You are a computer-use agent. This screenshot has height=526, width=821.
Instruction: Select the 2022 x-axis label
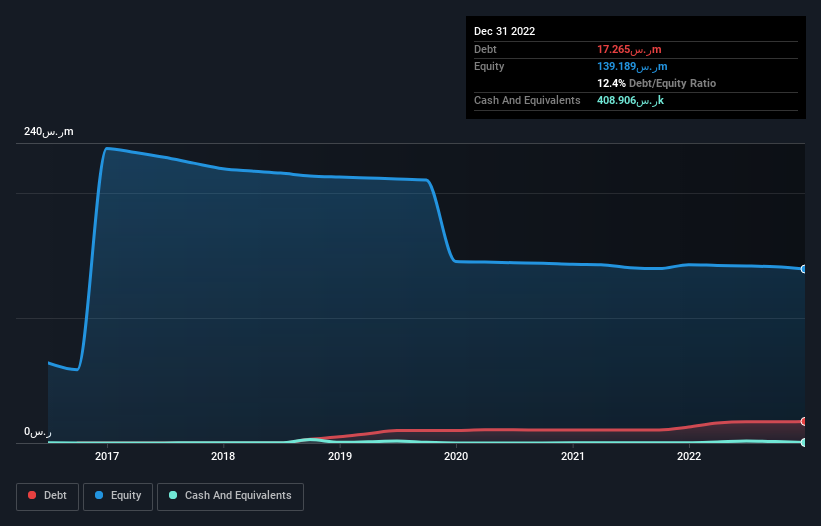[689, 456]
